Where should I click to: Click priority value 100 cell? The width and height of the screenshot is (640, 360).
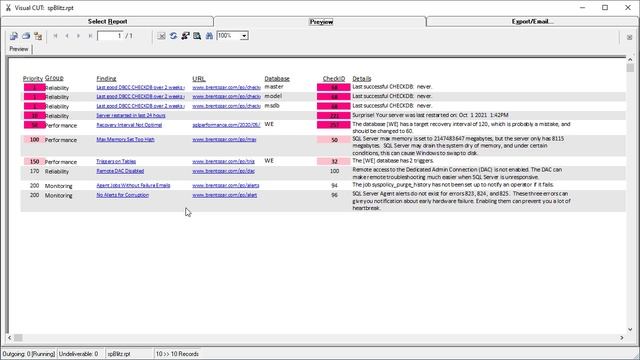click(x=34, y=140)
